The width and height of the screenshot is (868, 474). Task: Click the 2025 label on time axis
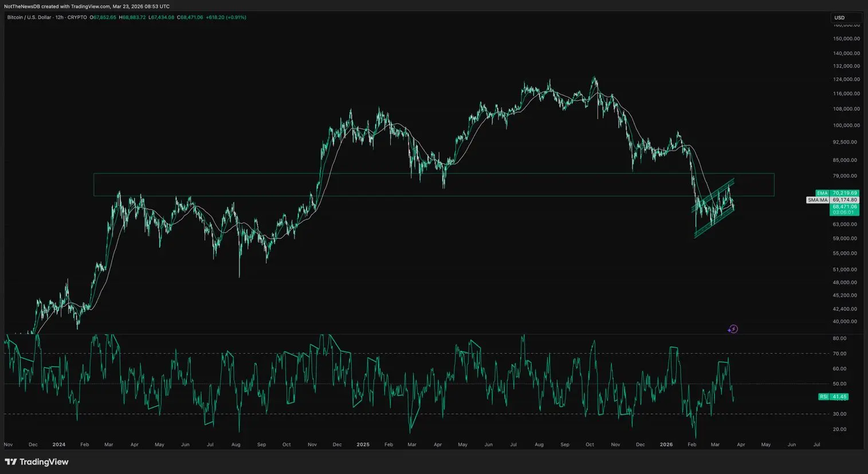point(363,445)
